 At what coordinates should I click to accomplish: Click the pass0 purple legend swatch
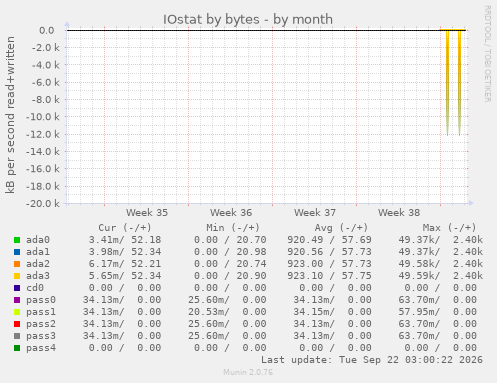[x=17, y=300]
